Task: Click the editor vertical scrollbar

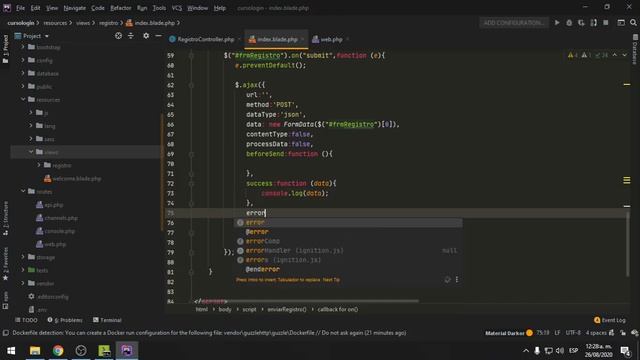Action: [x=627, y=243]
